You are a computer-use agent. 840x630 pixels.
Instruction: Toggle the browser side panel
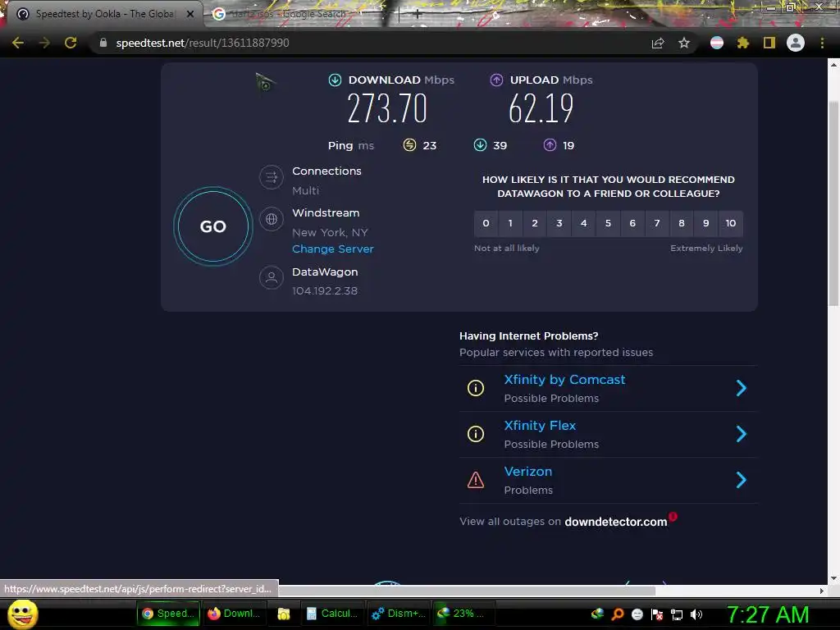tap(769, 43)
